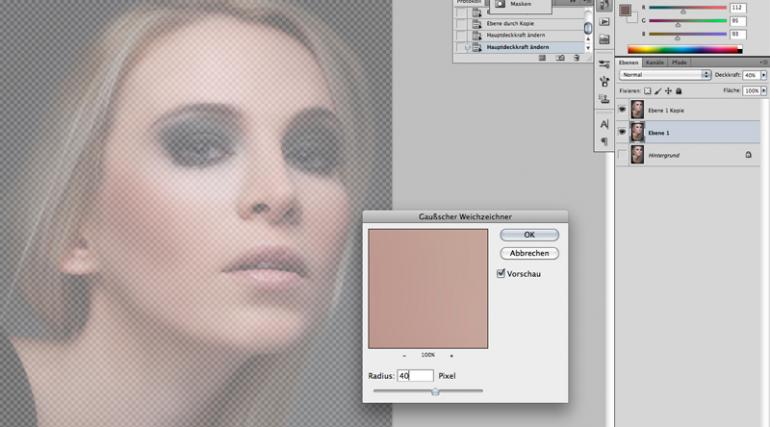Click OK in the Gaussian blur dialog
770x427 pixels.
point(529,234)
